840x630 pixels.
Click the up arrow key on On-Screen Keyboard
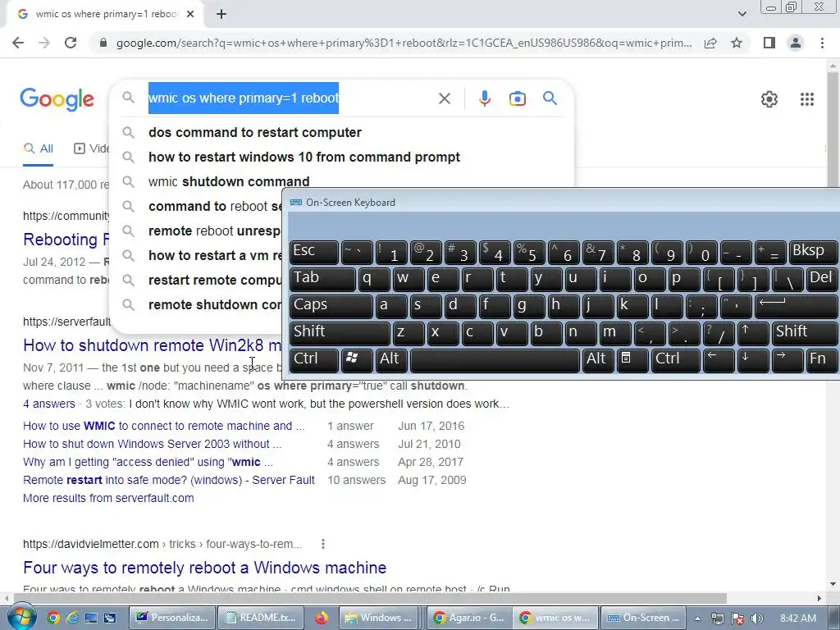click(x=753, y=333)
